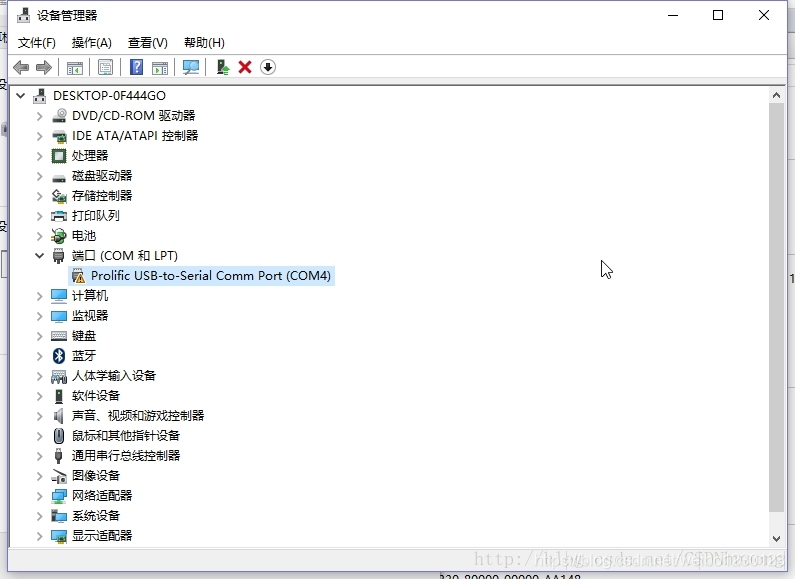
Task: Click the DVD/CD-ROM drive icon
Action: click(x=59, y=116)
